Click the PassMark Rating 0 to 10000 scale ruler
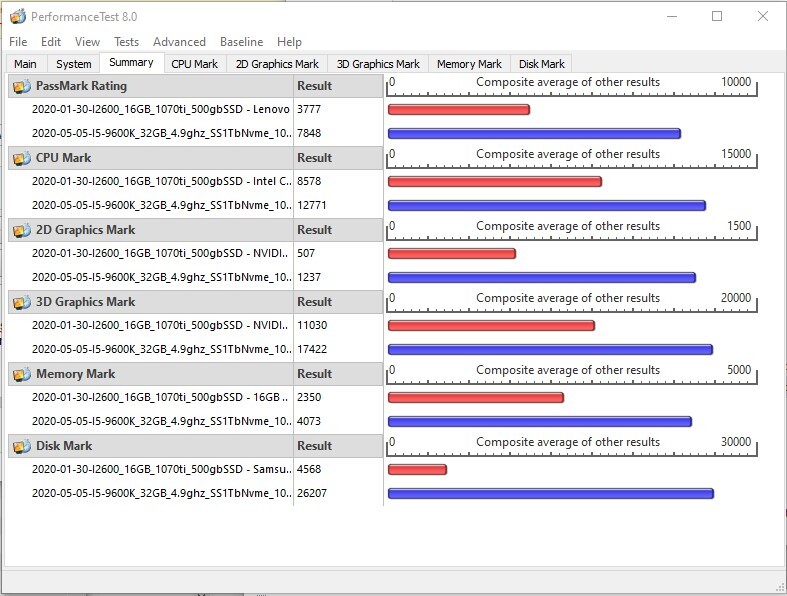This screenshot has width=787, height=596. [572, 86]
